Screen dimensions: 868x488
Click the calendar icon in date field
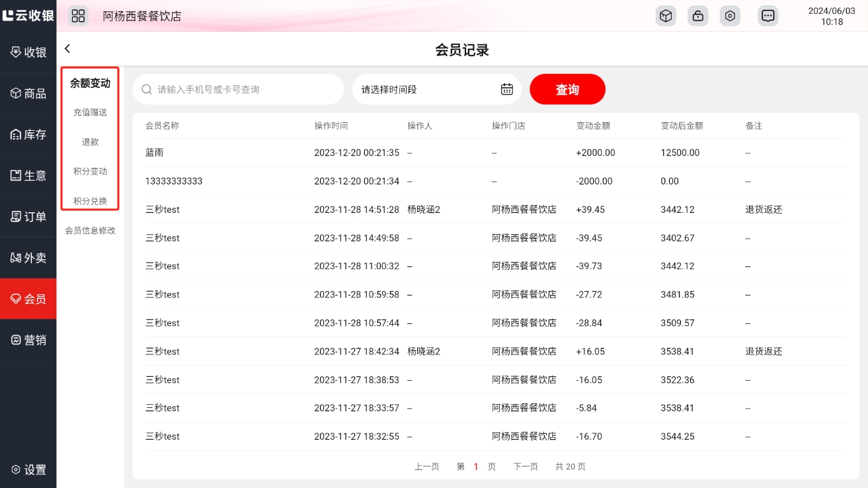click(x=506, y=89)
